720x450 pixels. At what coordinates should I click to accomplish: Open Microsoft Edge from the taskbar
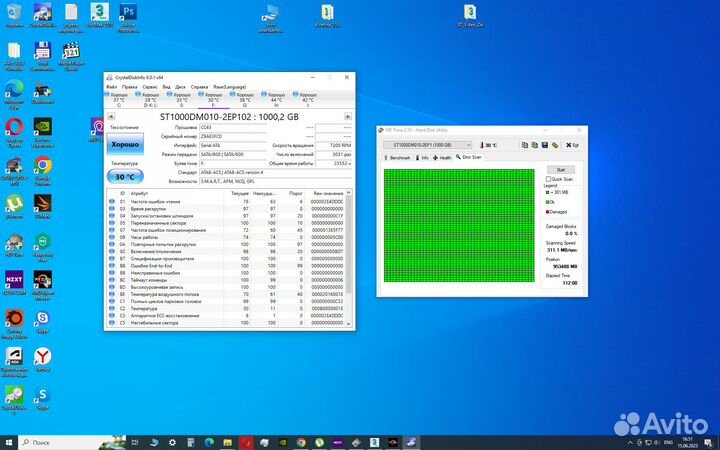pyautogui.click(x=209, y=443)
